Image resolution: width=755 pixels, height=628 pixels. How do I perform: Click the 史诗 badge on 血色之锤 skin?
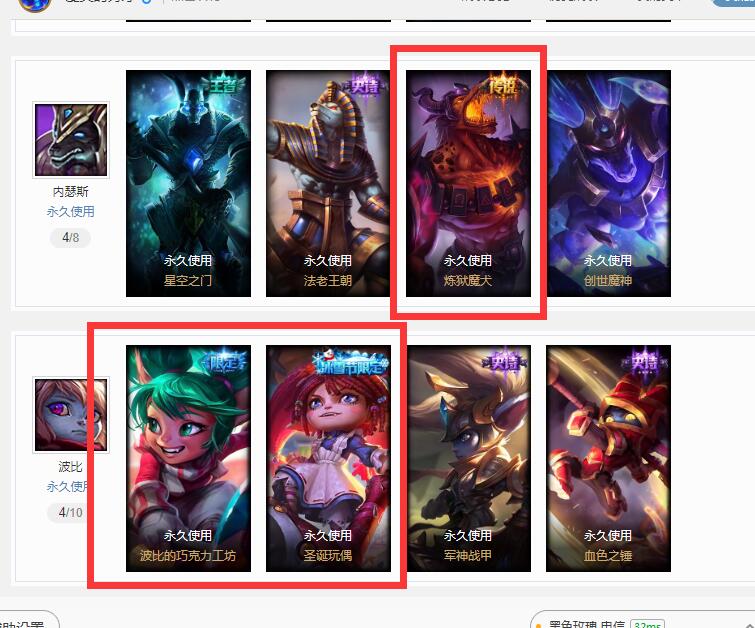645,361
